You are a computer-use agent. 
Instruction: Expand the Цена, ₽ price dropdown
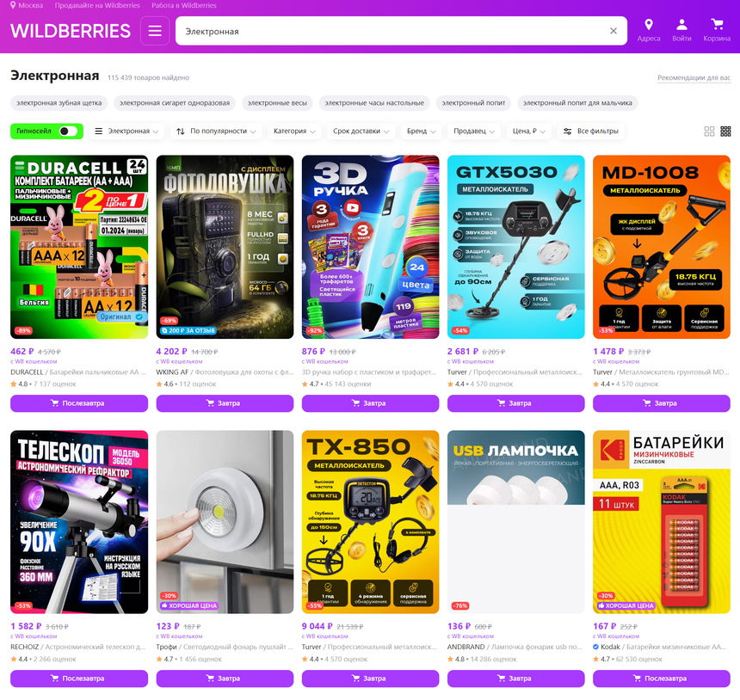pos(529,131)
